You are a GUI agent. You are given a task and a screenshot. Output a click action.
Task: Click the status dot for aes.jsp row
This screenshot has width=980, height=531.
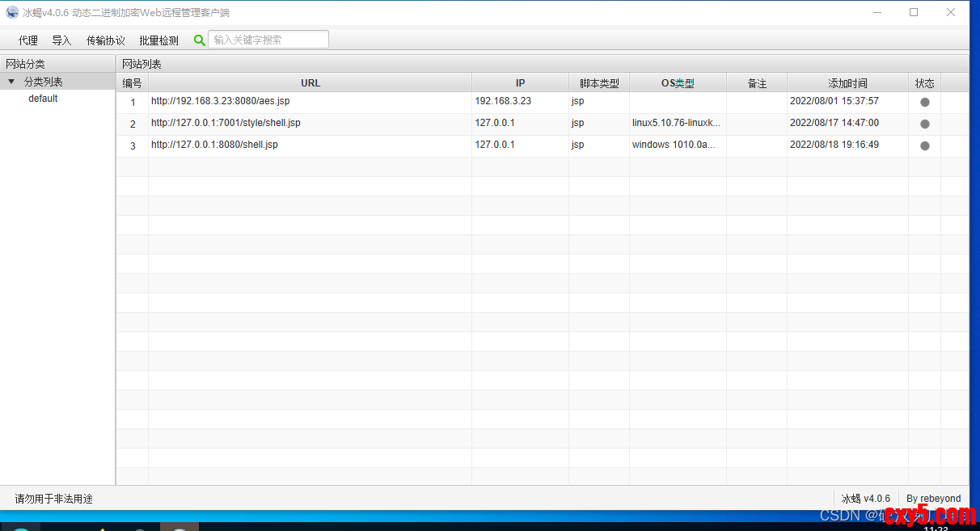924,102
